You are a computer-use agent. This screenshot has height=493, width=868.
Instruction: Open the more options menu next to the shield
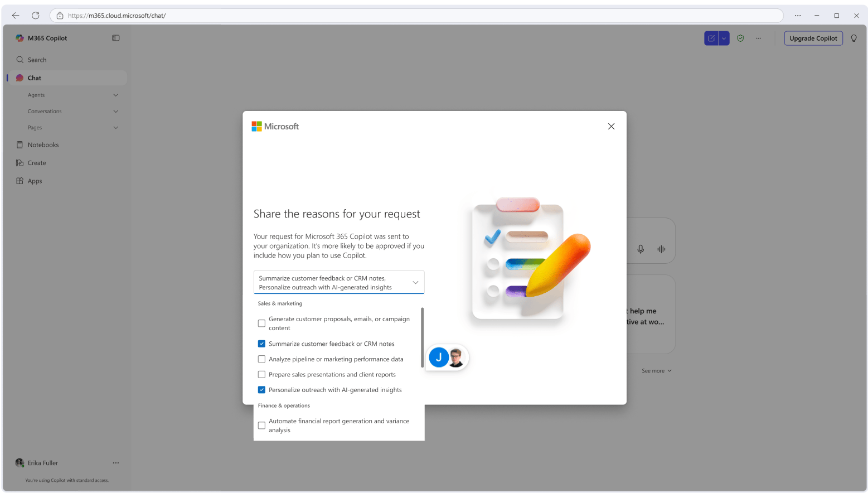(x=758, y=38)
